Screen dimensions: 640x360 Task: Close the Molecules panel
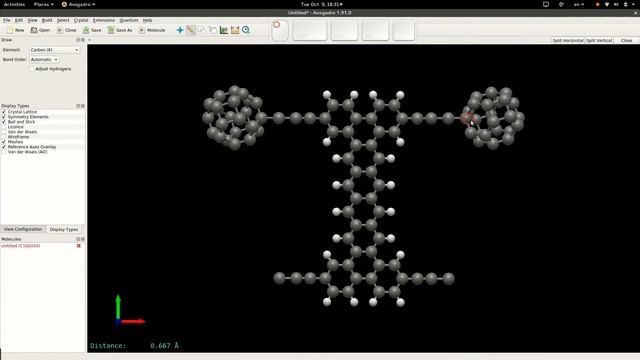[x=83, y=239]
